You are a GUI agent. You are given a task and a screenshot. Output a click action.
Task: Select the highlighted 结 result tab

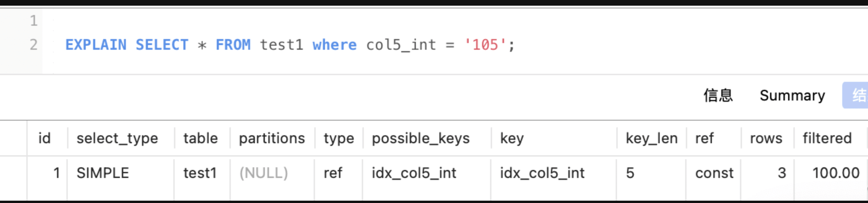[856, 95]
